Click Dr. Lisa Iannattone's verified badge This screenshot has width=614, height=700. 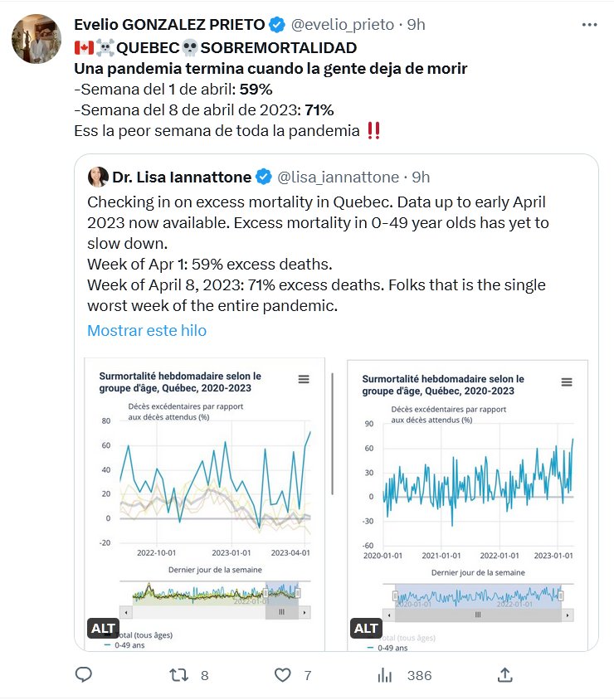264,177
